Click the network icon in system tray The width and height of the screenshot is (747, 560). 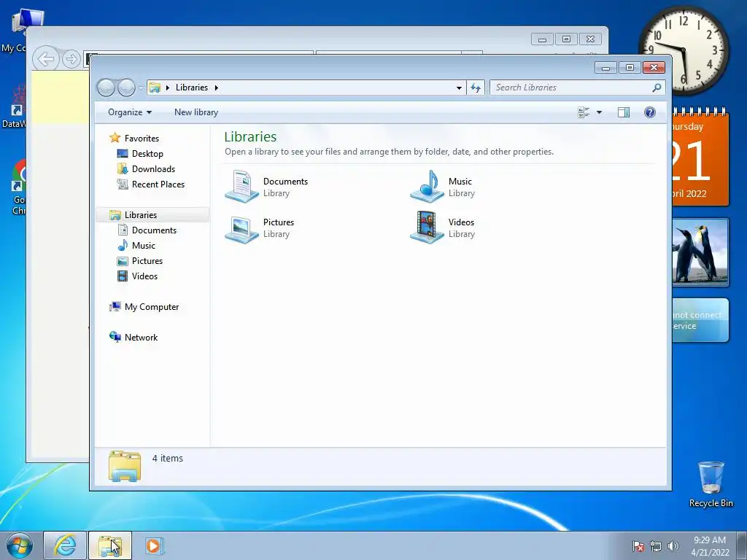pyautogui.click(x=656, y=546)
